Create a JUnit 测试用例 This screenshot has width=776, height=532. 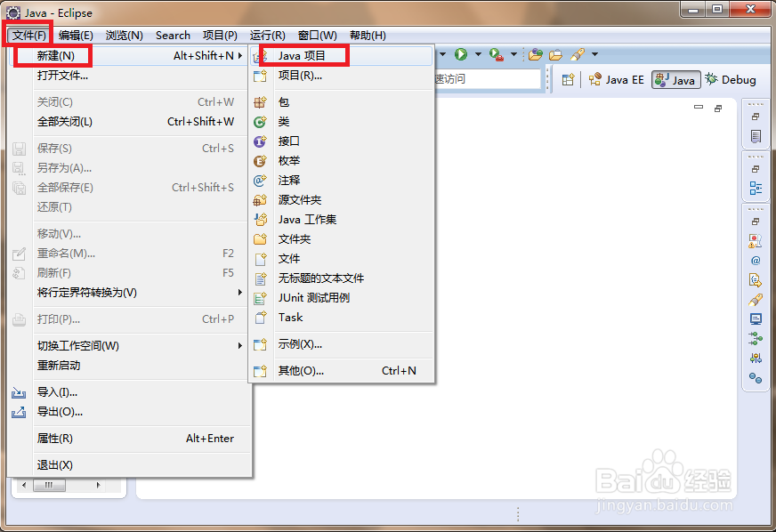point(341,297)
